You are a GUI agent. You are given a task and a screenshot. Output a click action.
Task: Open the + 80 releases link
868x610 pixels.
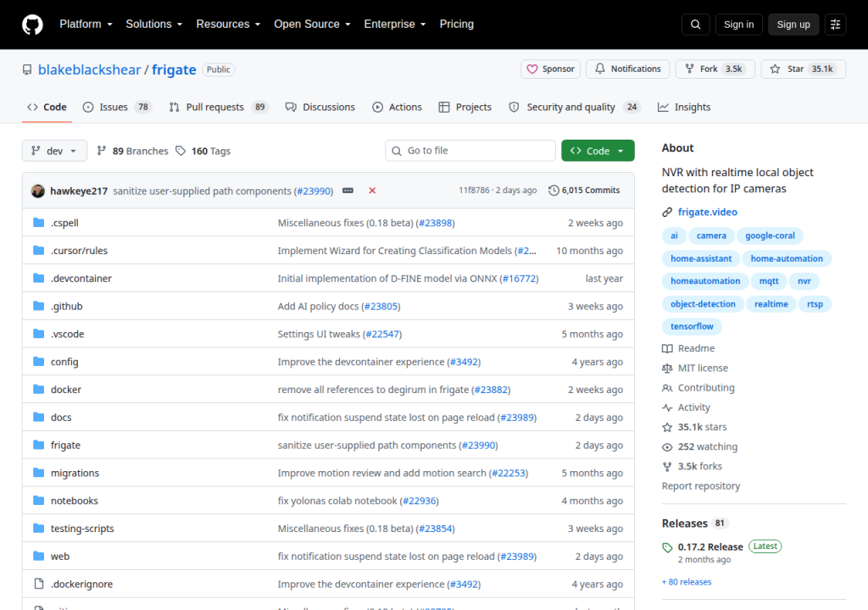[x=687, y=582]
